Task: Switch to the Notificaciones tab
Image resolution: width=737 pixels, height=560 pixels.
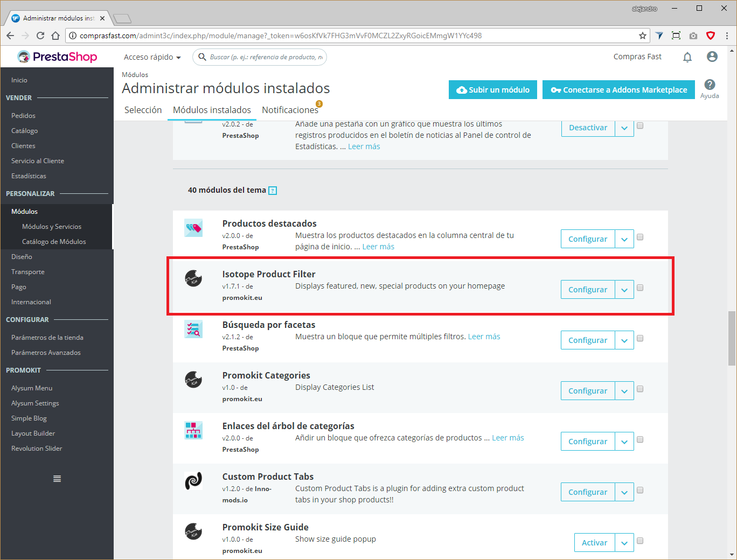Action: pyautogui.click(x=290, y=110)
